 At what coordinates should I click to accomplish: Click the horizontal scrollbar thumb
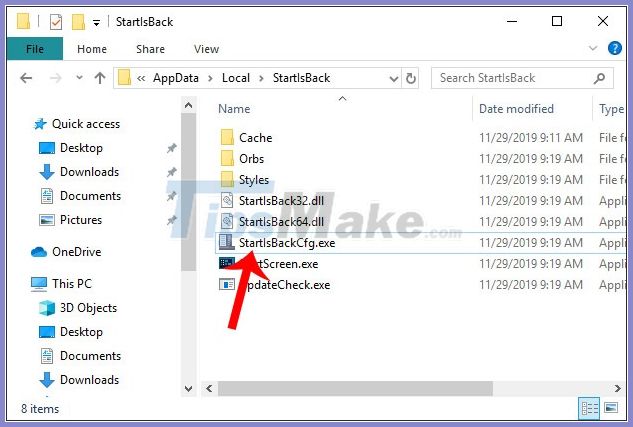(355, 389)
